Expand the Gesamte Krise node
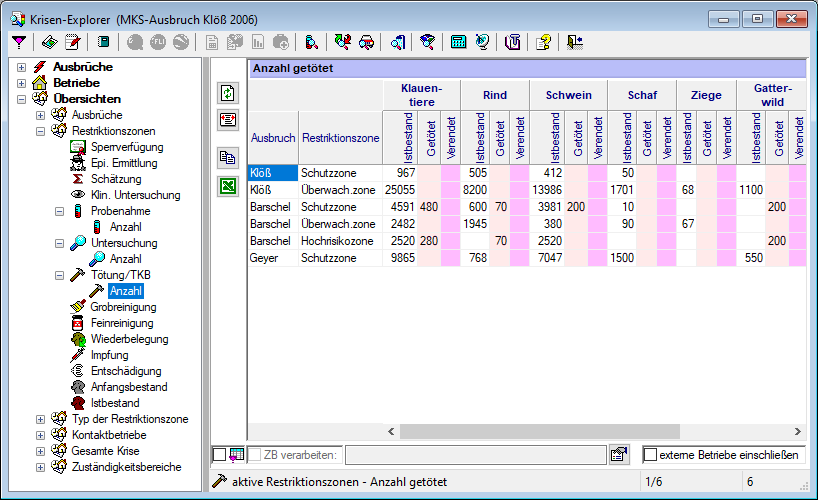 [40, 451]
